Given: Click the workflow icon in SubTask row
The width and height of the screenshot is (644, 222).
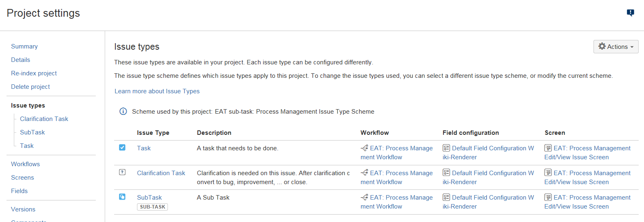Looking at the screenshot, I should point(364,198).
